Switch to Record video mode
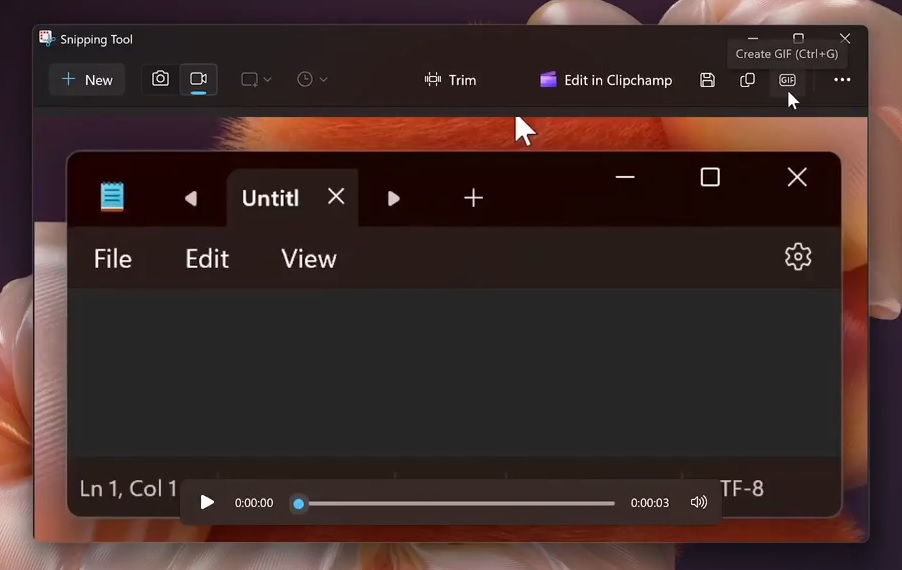Viewport: 902px width, 570px height. (x=198, y=79)
